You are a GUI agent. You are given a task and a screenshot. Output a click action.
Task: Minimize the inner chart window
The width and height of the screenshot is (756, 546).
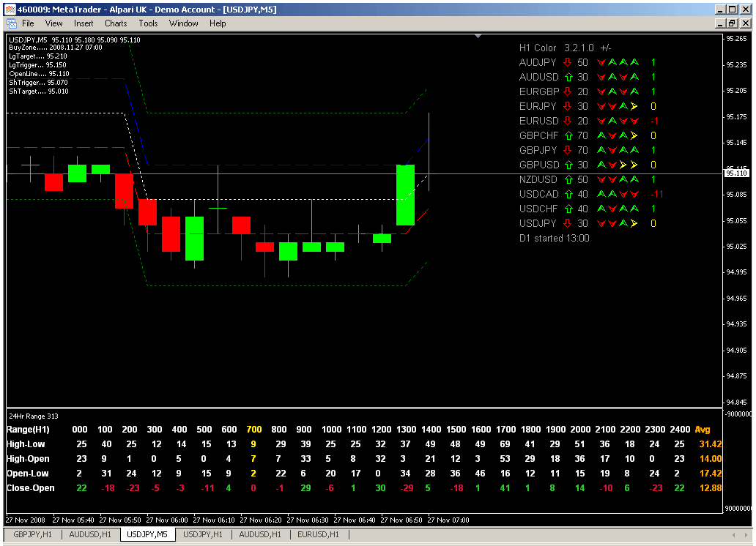pyautogui.click(x=720, y=23)
